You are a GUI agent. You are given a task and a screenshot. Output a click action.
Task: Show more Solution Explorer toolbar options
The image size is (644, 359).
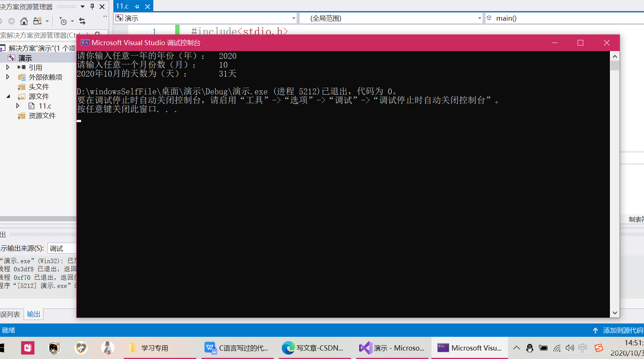click(105, 17)
